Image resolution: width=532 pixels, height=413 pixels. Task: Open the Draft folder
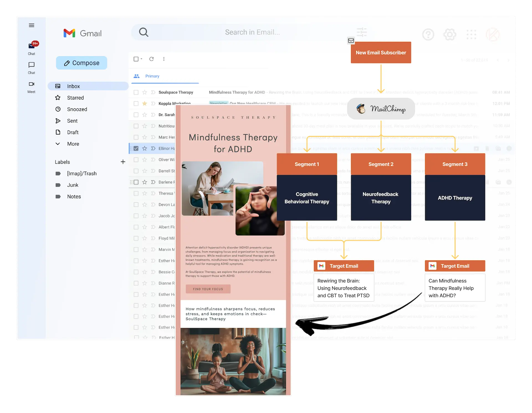73,132
